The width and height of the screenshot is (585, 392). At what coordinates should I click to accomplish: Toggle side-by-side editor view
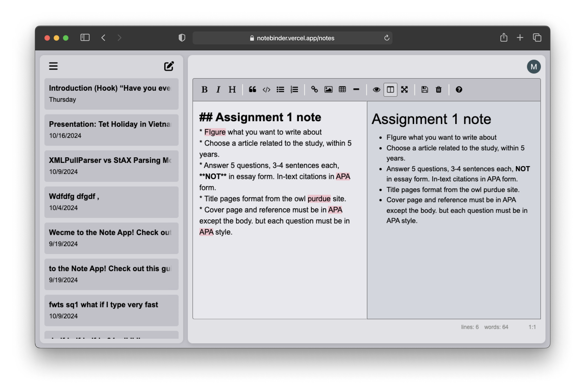pos(390,90)
